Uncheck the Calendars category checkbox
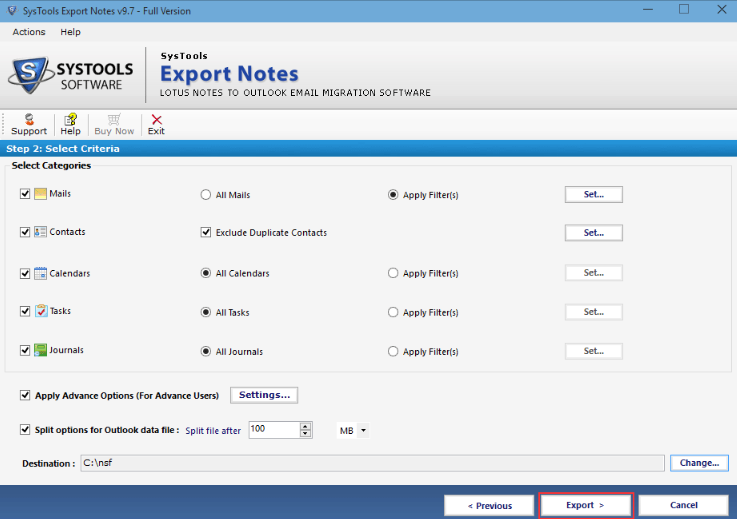 point(25,273)
